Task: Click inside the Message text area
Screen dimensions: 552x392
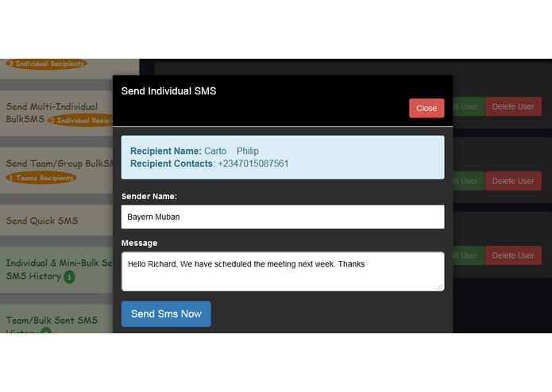Action: coord(283,271)
